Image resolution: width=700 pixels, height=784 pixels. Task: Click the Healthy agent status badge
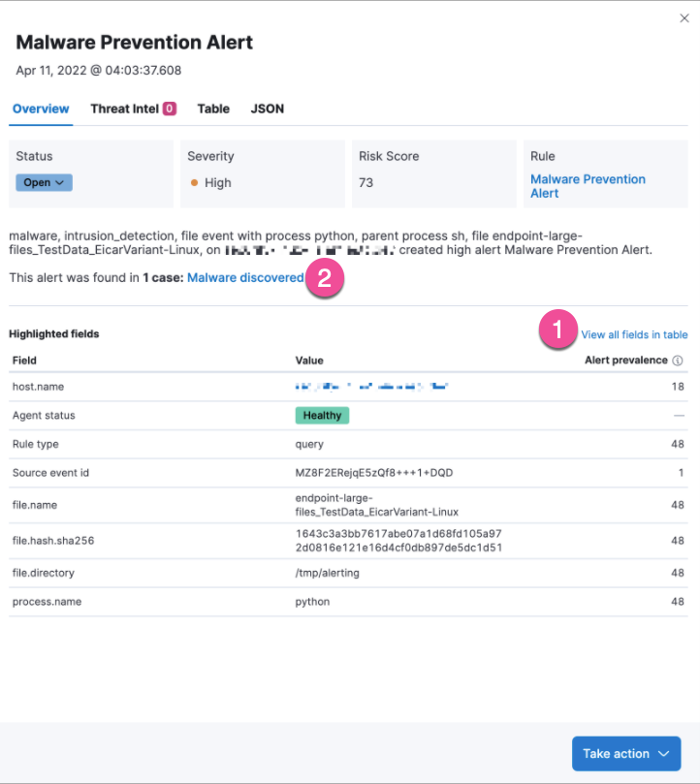click(322, 416)
